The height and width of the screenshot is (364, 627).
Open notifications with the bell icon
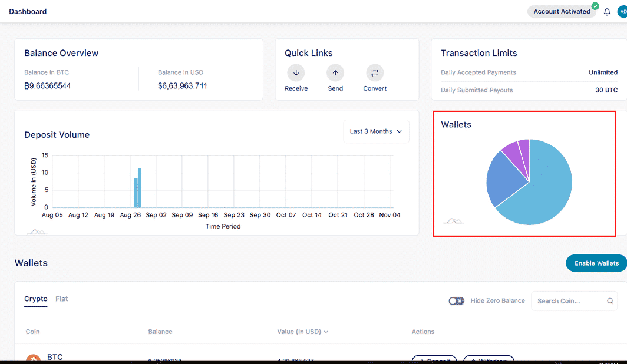coord(607,12)
